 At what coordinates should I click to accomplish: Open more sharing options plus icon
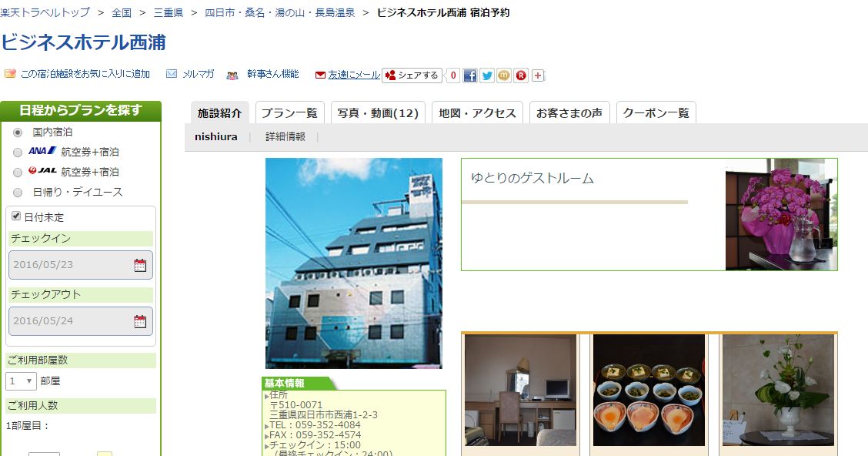(538, 75)
